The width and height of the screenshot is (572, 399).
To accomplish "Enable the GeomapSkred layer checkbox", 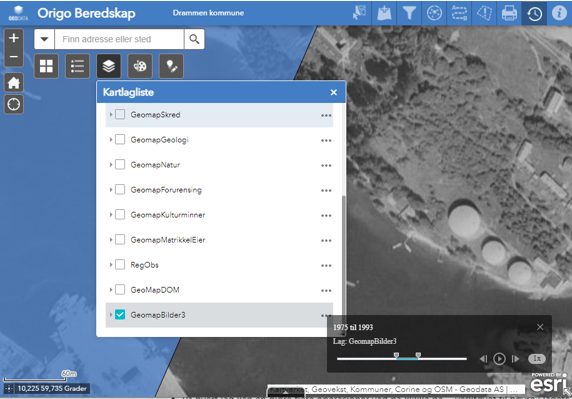I will click(x=120, y=115).
